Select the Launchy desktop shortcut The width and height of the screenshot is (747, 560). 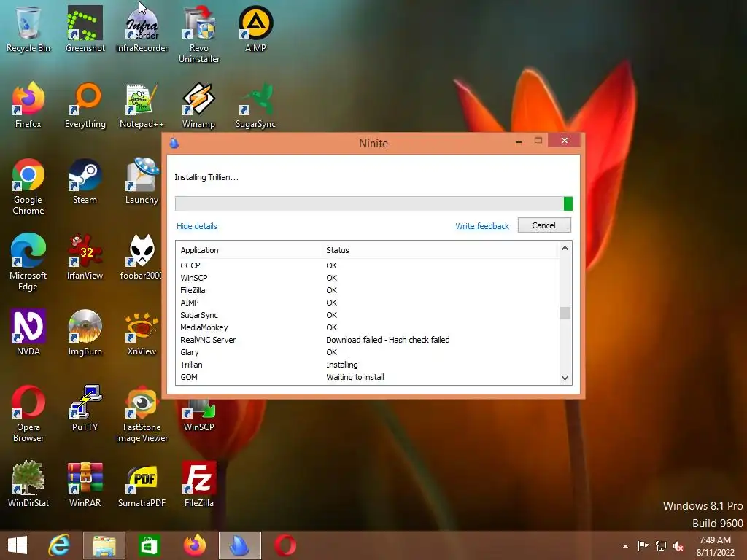142,181
